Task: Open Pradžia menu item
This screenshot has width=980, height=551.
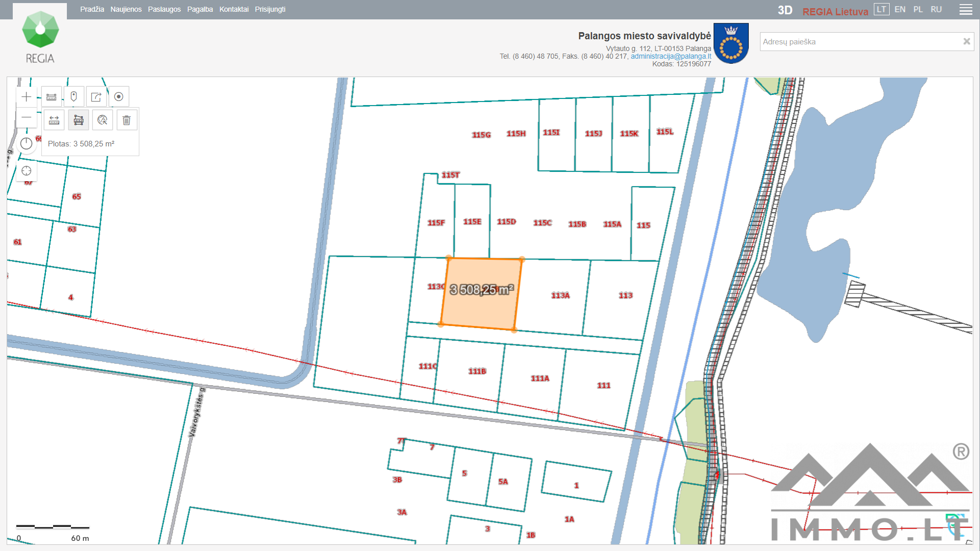Action: click(x=92, y=9)
